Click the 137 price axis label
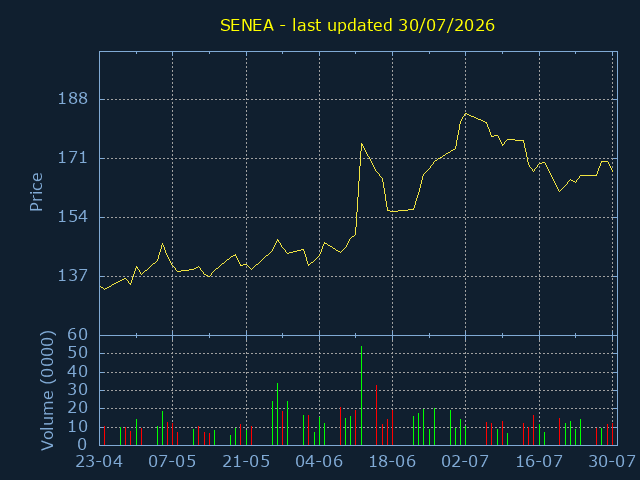Screen dimensions: 640x480 [73, 276]
